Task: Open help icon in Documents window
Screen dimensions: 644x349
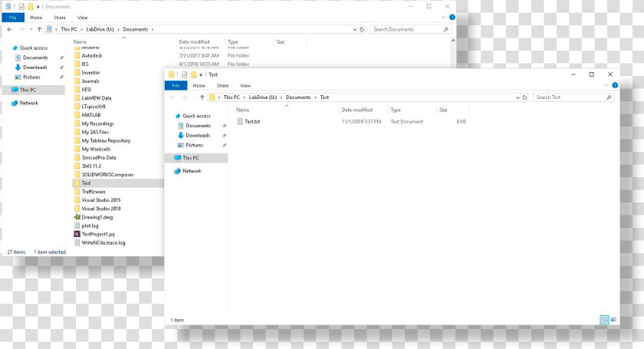Action: click(452, 18)
